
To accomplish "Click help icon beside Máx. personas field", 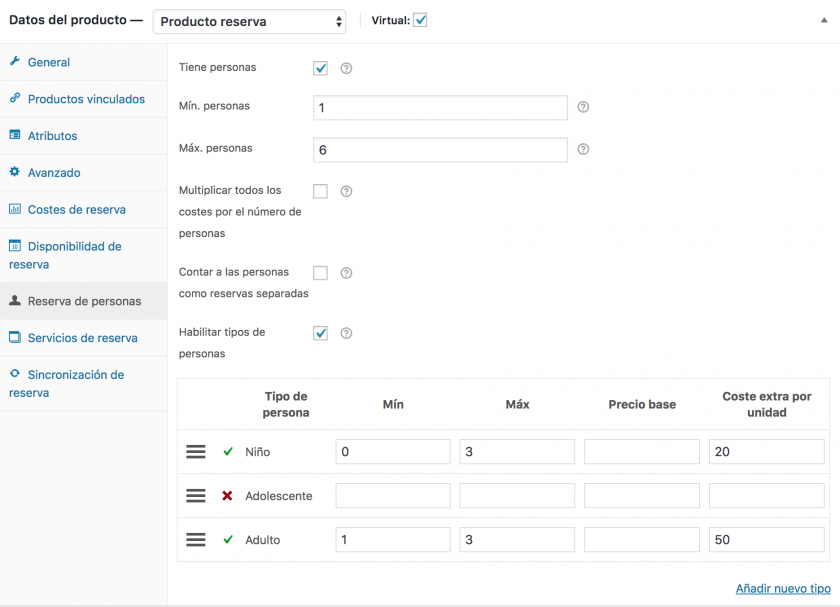I will click(x=583, y=149).
